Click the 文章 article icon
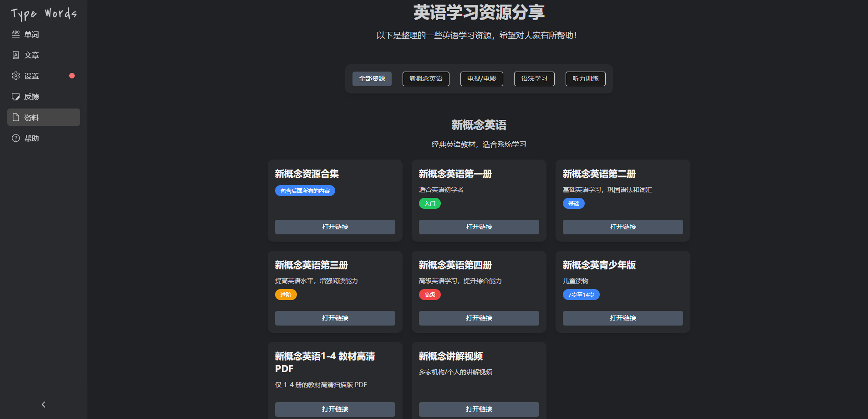Viewport: 868px width, 419px height. pos(16,55)
